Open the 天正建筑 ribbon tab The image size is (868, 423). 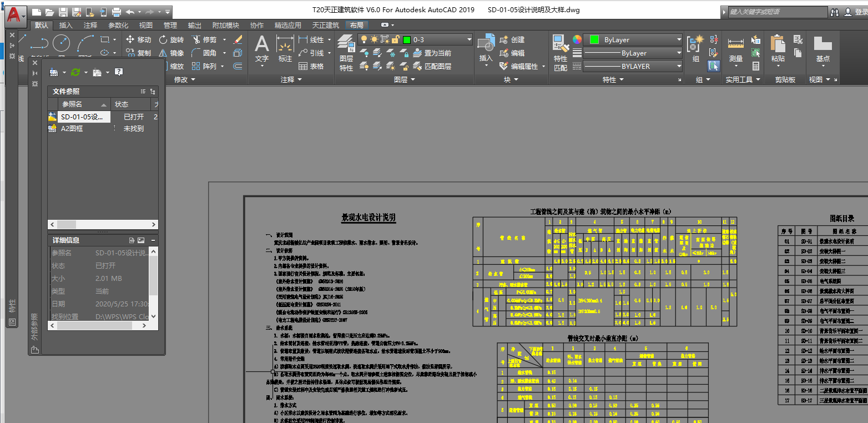tap(325, 25)
